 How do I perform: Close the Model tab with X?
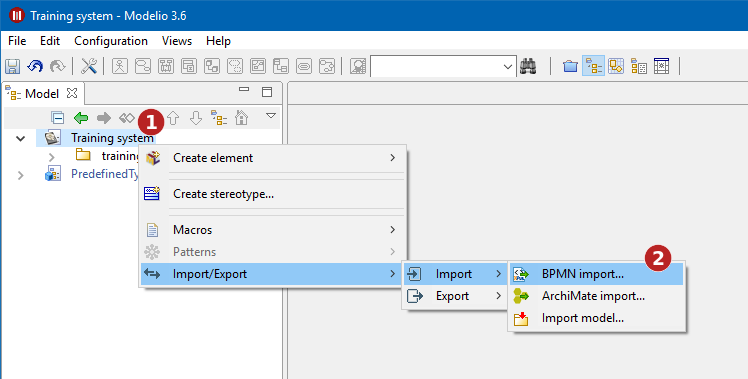tap(72, 93)
